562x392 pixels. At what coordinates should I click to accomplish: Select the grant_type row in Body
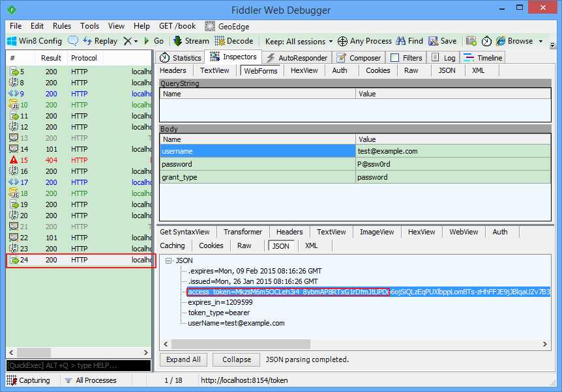(355, 177)
